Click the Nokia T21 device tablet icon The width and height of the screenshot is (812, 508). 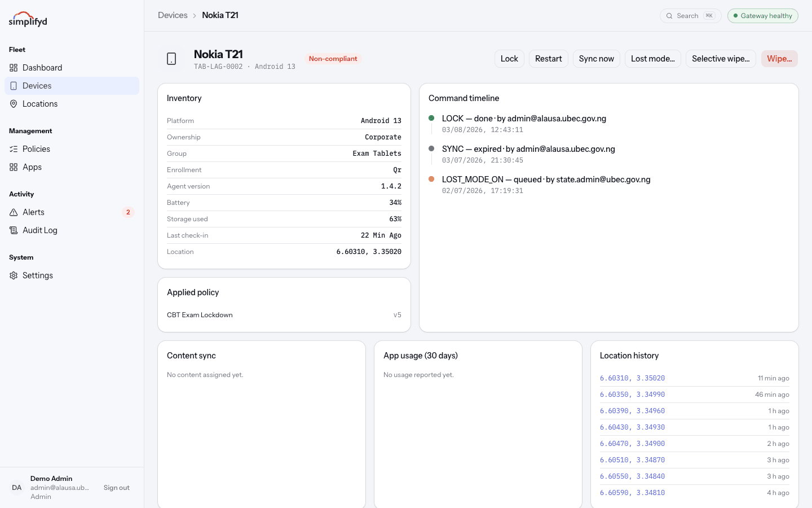(x=171, y=59)
